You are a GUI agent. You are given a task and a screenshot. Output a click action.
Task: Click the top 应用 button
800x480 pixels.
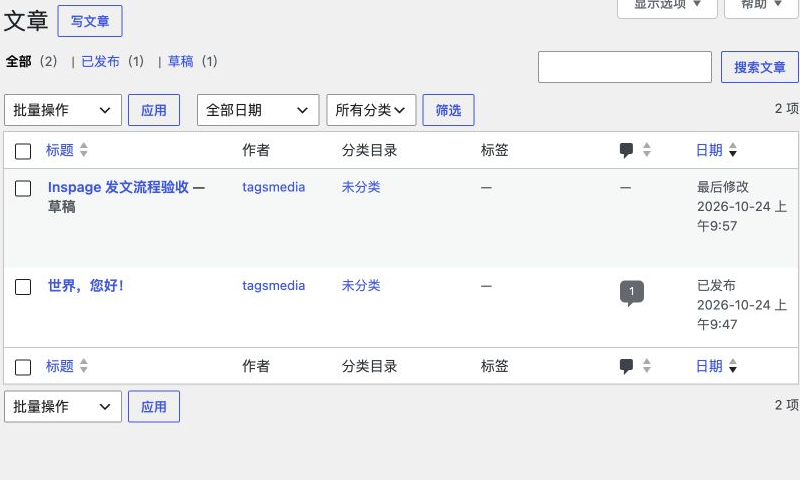pos(154,110)
